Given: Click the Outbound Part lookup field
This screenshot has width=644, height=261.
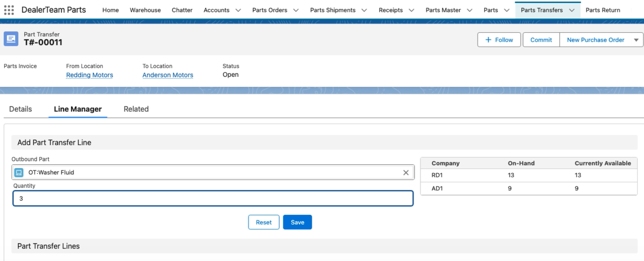Looking at the screenshot, I should pos(213,172).
